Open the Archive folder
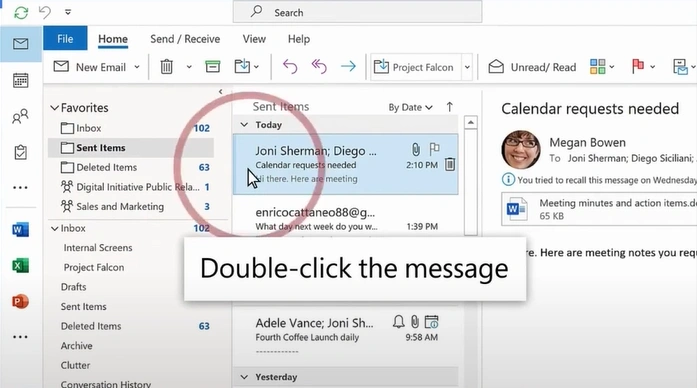Viewport: 697px width, 388px height. coord(76,345)
